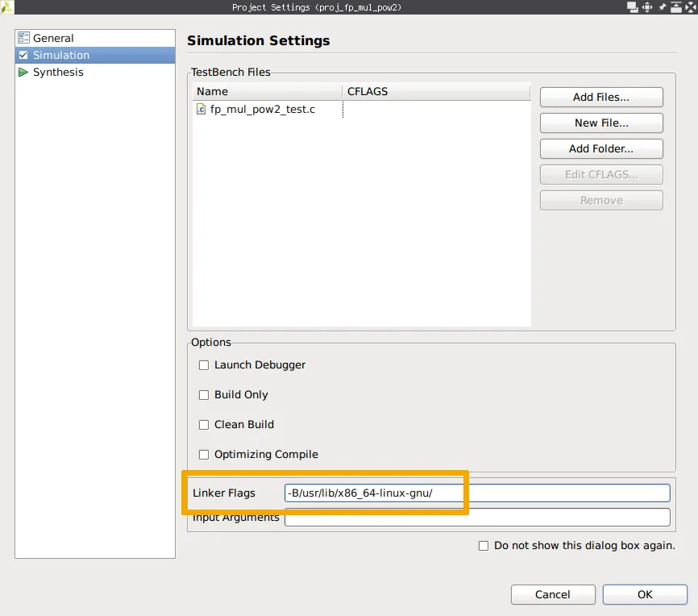Click the pin window icon in title bar
698x616 pixels.
[x=662, y=7]
